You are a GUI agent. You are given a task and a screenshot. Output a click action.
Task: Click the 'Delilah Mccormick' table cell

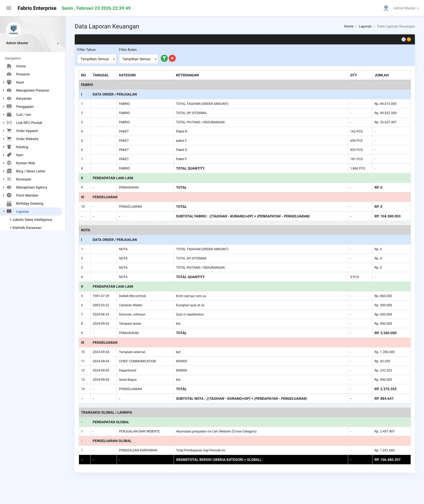[x=145, y=296]
